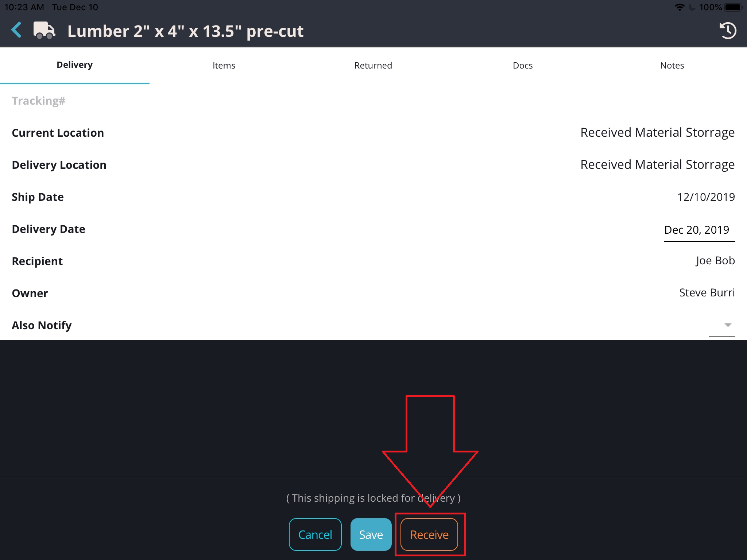Select the Delivery tab
Viewport: 747px width, 560px height.
[75, 65]
